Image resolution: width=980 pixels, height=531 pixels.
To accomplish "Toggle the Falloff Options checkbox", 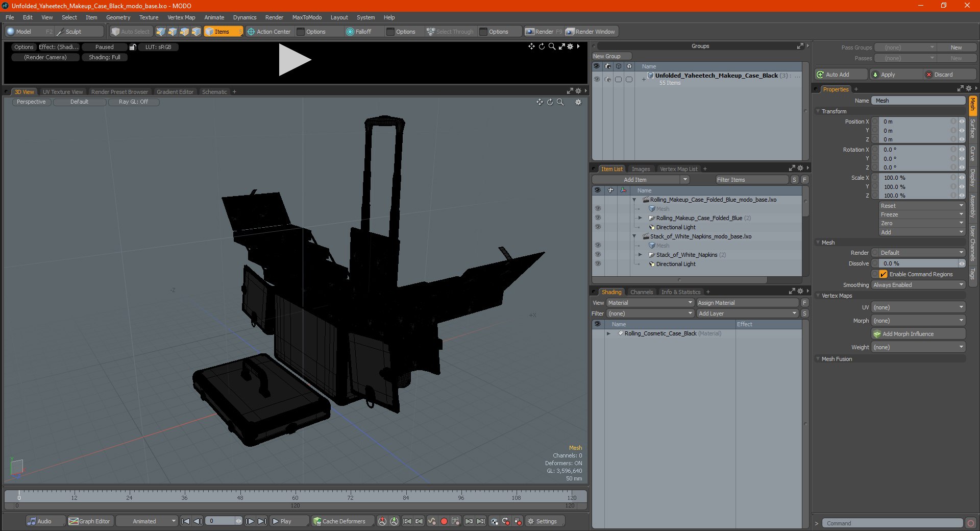I will point(390,32).
